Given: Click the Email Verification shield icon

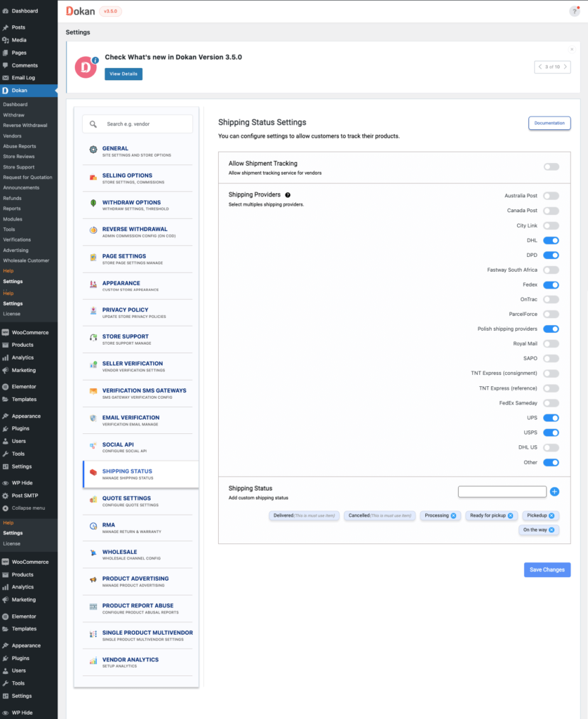Looking at the screenshot, I should click(93, 418).
